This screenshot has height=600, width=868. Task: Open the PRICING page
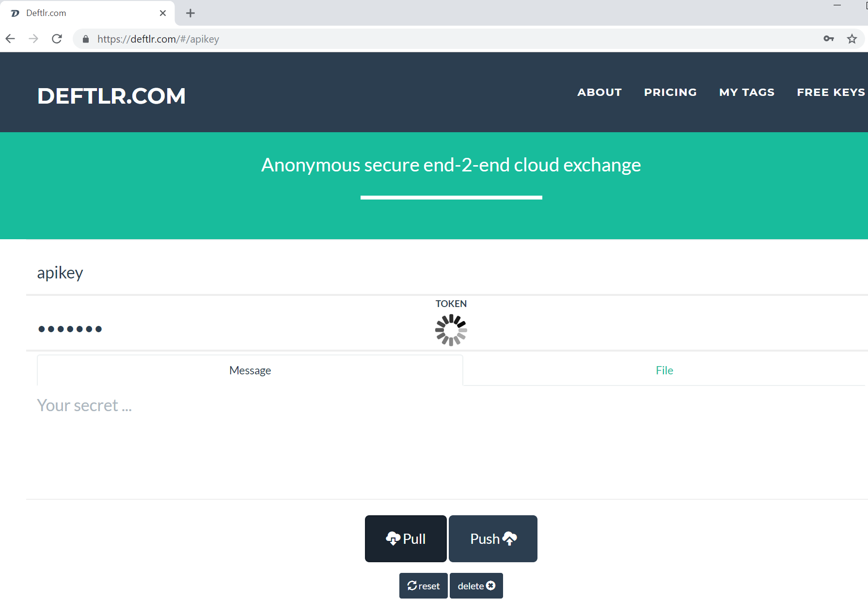click(670, 92)
